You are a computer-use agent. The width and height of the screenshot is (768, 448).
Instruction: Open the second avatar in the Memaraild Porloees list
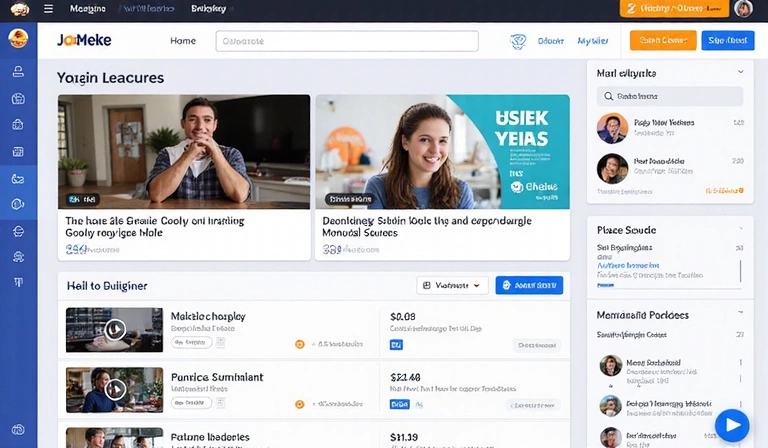[611, 405]
